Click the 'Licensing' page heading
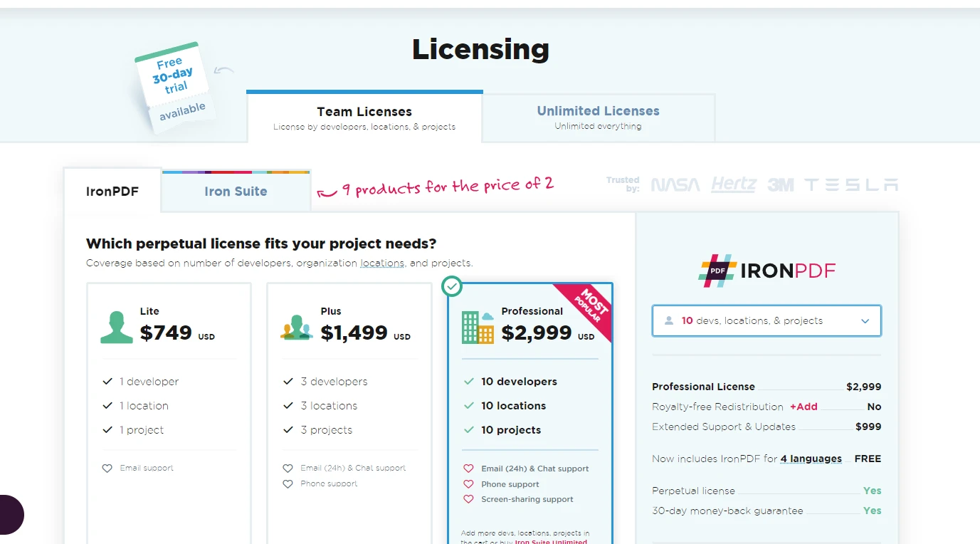 [x=481, y=49]
